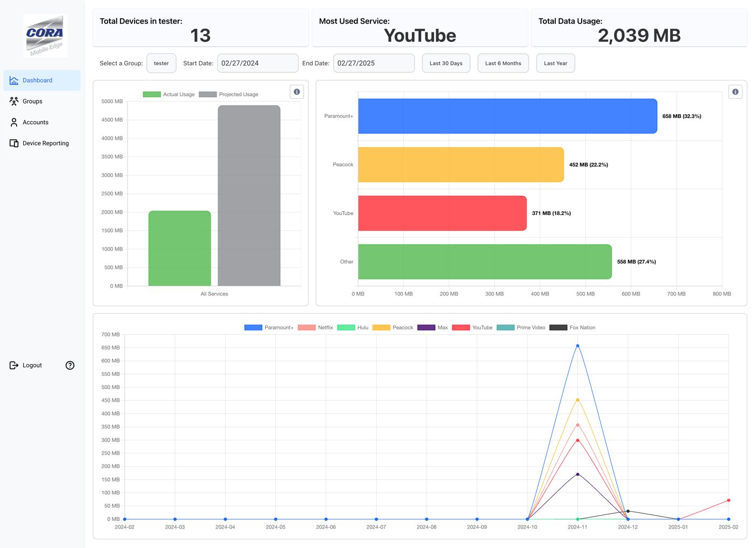
Task: Click the Accounts person icon
Action: 14,123
